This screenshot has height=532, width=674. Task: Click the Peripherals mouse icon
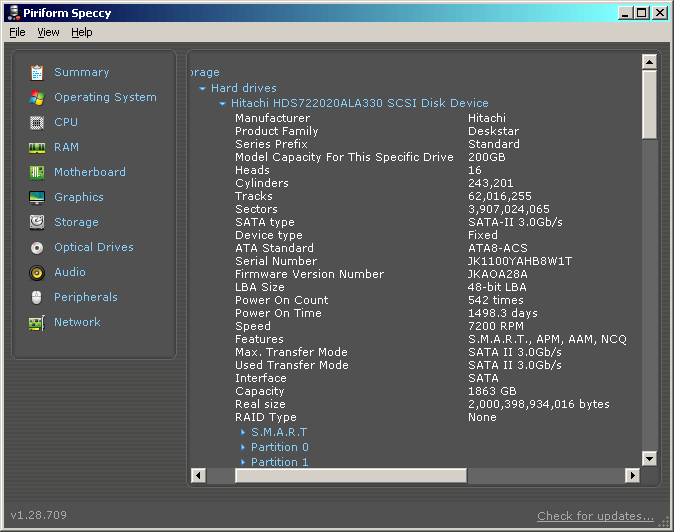pos(37,297)
